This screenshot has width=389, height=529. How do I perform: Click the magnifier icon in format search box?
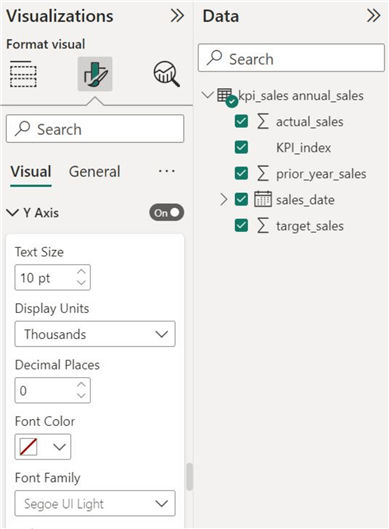click(23, 128)
